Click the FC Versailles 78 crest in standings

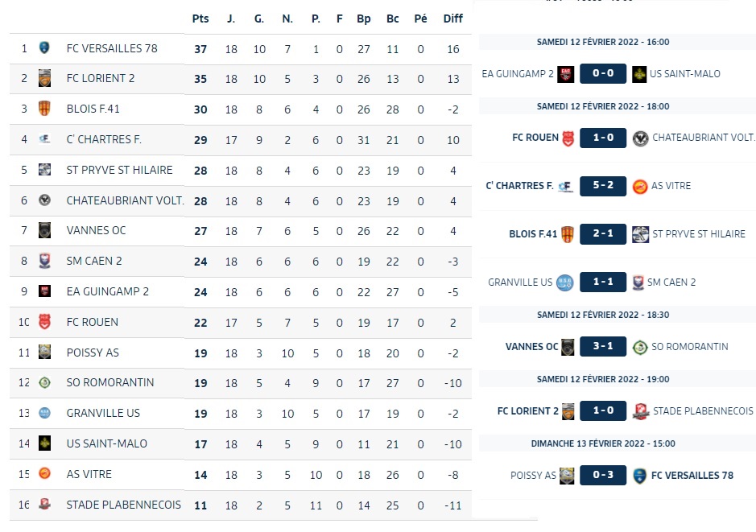click(43, 47)
